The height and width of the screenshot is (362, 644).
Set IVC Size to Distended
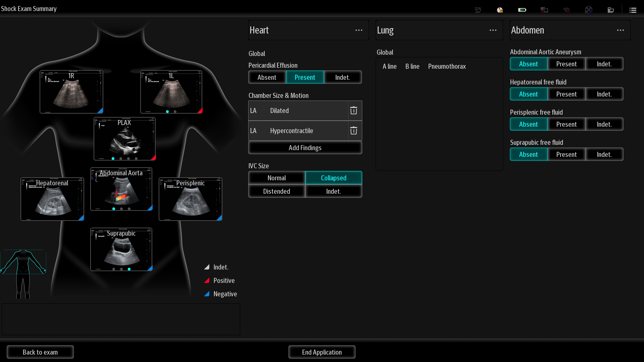pyautogui.click(x=276, y=191)
